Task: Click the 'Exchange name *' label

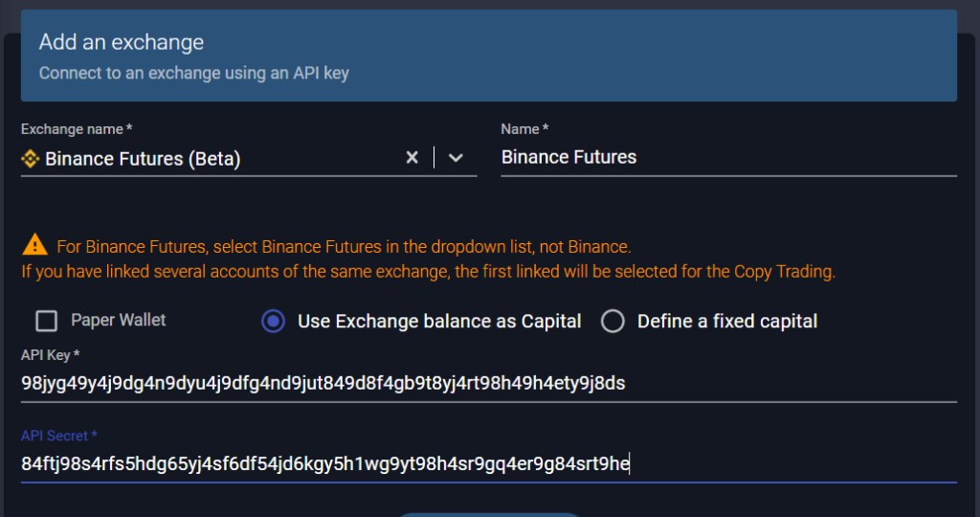Action: click(x=77, y=129)
